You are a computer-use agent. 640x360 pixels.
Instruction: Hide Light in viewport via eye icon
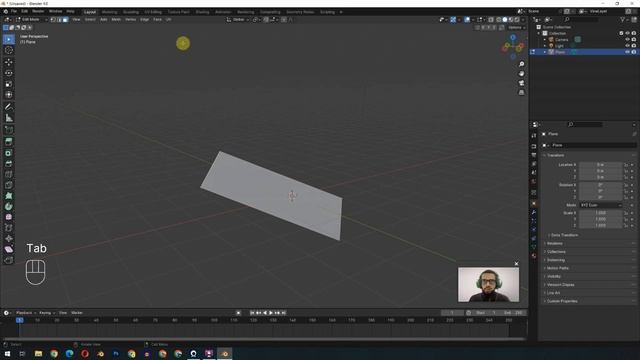(628, 46)
